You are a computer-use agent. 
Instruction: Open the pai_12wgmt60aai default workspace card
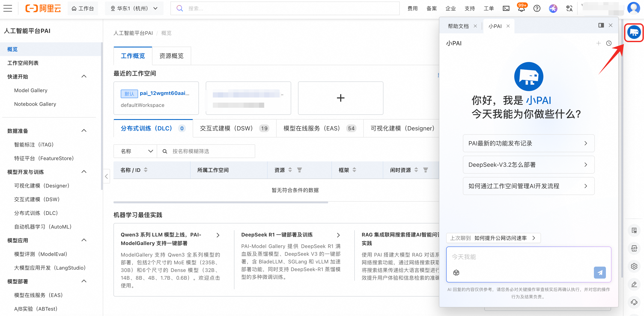156,98
